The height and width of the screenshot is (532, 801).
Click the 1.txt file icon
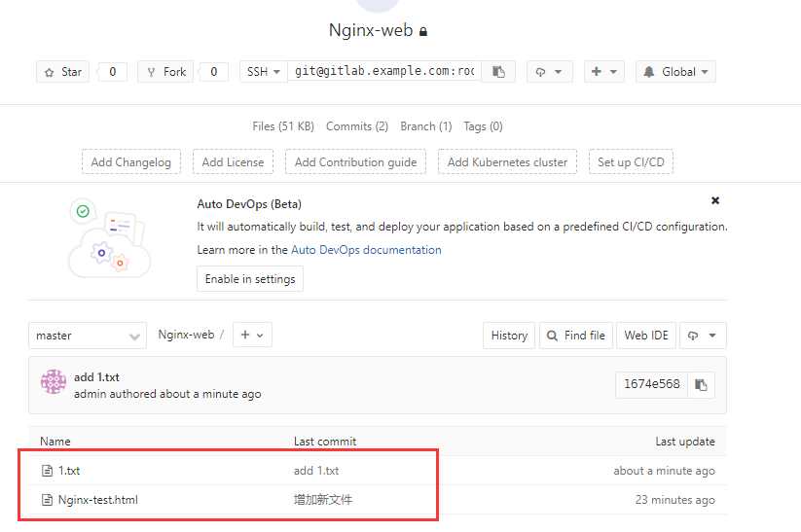coord(47,471)
